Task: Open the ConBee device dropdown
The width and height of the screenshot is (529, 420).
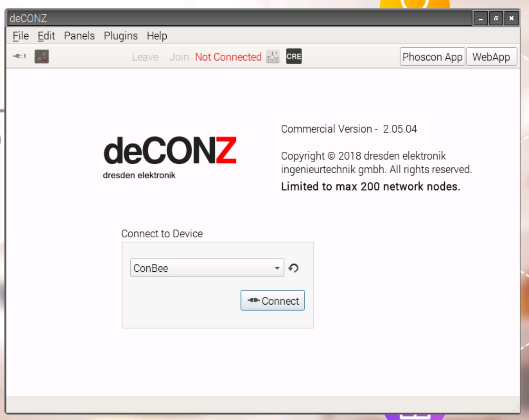Action: point(204,268)
